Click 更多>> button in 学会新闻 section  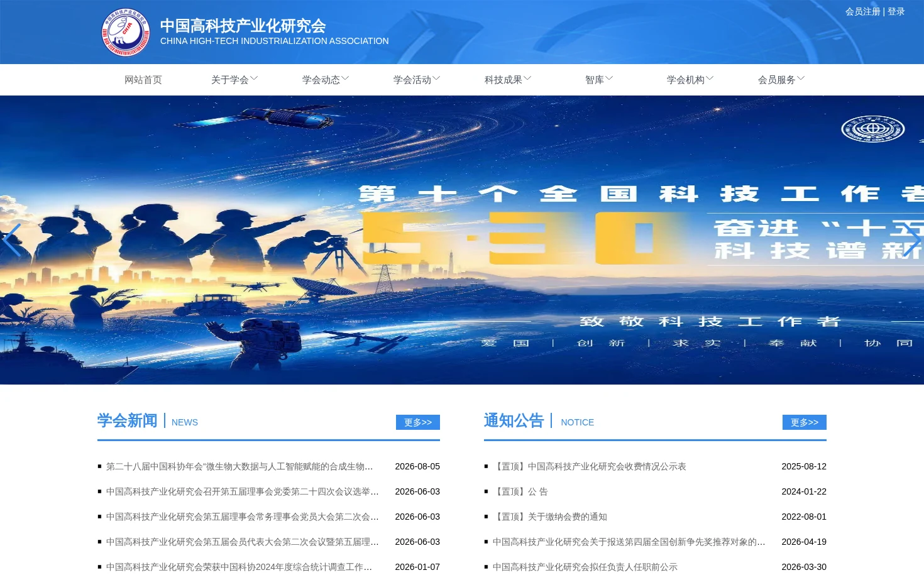tap(418, 422)
